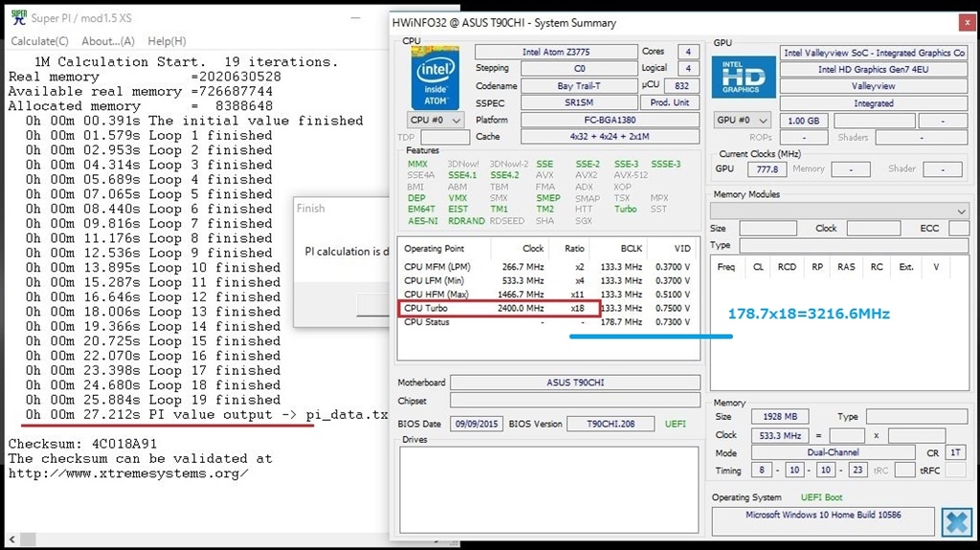Click the memory size field 1928 MB

[779, 416]
